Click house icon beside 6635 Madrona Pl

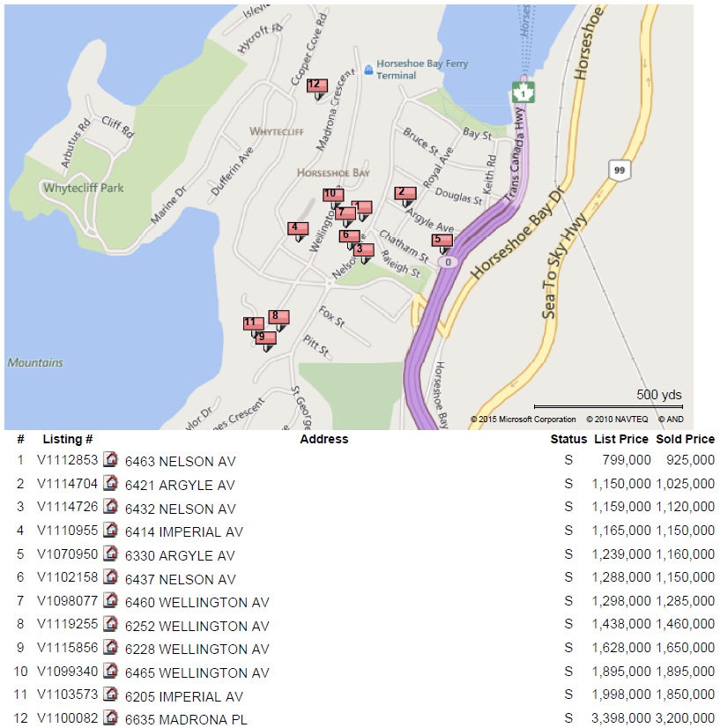point(110,718)
